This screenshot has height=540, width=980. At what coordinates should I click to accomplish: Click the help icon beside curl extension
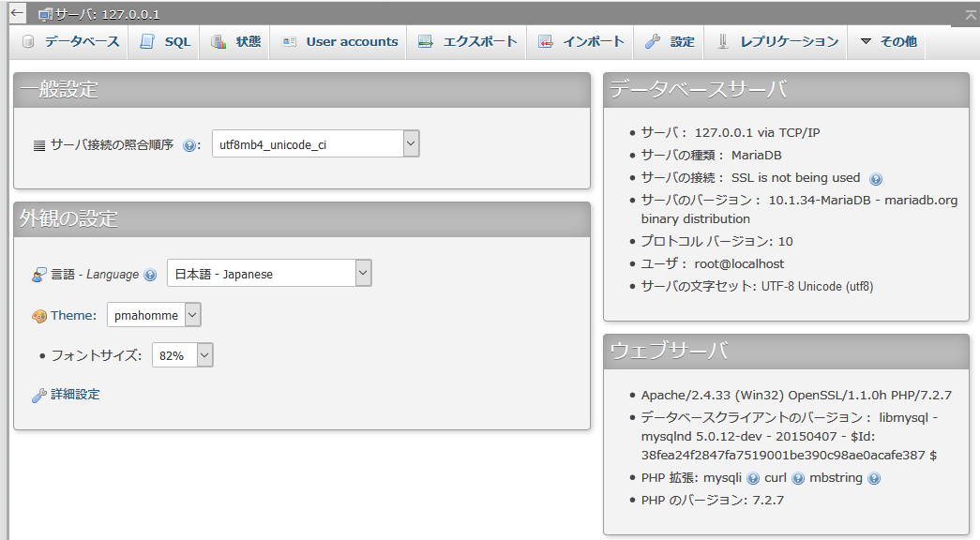tap(798, 478)
